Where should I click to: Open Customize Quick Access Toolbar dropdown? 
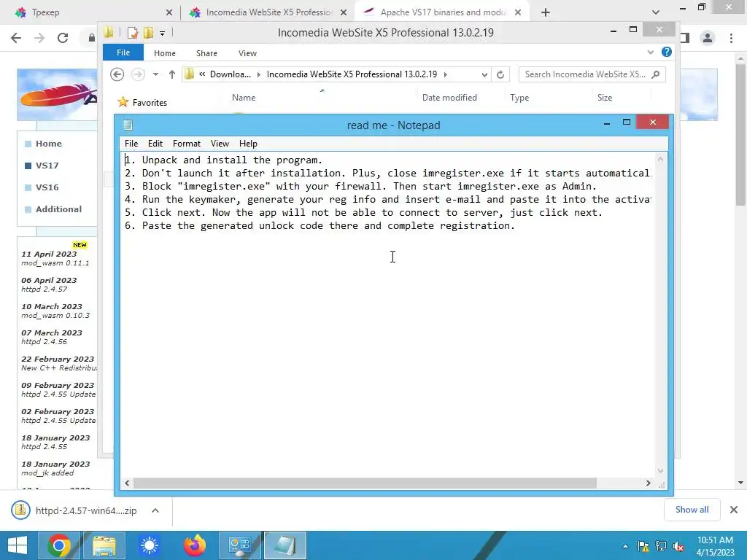(162, 34)
